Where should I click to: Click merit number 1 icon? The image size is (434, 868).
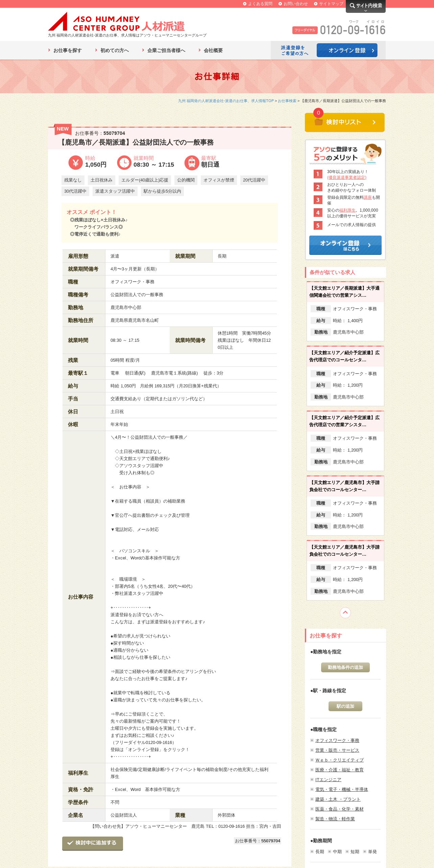(318, 174)
